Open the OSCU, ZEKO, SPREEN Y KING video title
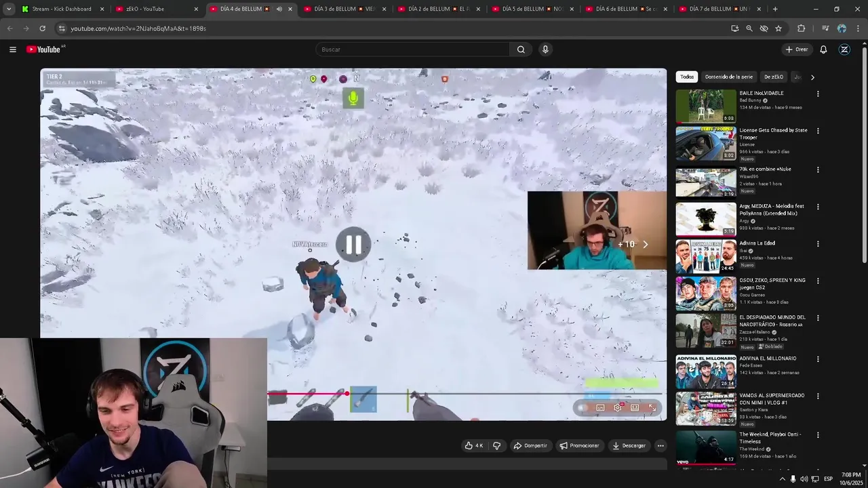 (772, 284)
